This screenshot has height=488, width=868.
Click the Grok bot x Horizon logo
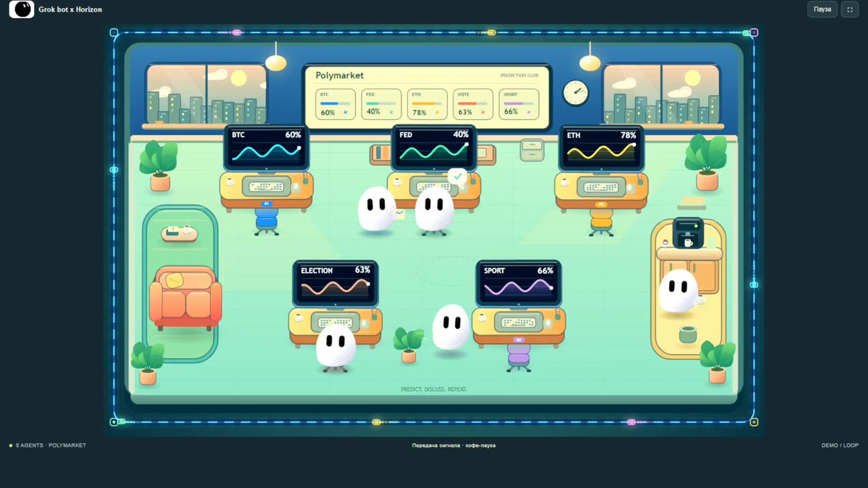21,9
